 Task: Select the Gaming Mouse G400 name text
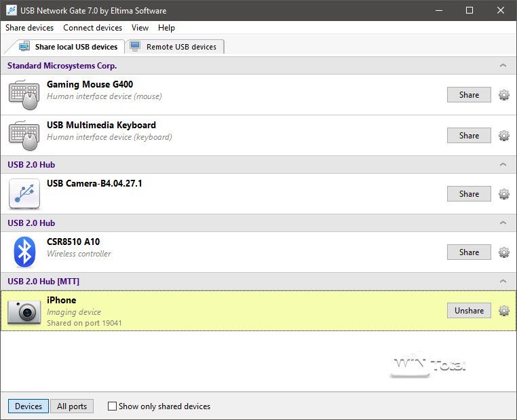[90, 84]
